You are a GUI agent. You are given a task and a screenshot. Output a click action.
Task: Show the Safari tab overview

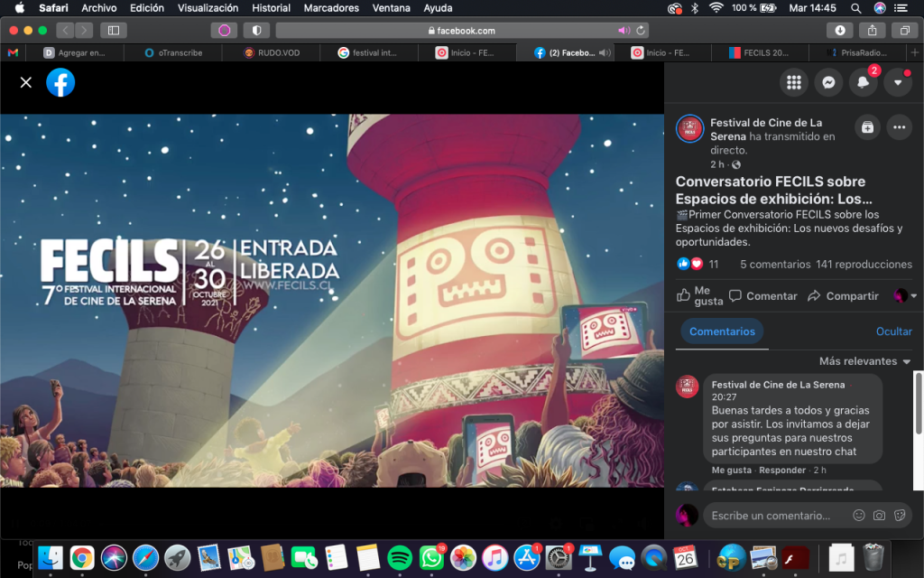click(904, 30)
